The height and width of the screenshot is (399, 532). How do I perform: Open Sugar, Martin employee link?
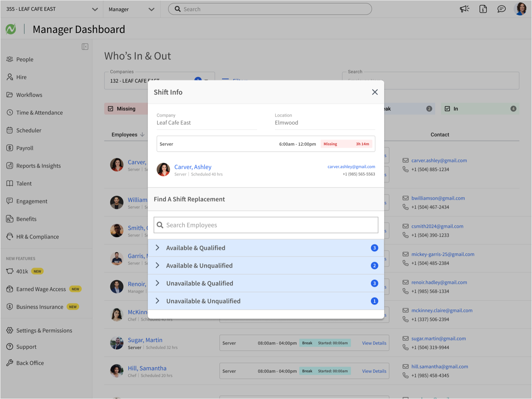(x=145, y=340)
